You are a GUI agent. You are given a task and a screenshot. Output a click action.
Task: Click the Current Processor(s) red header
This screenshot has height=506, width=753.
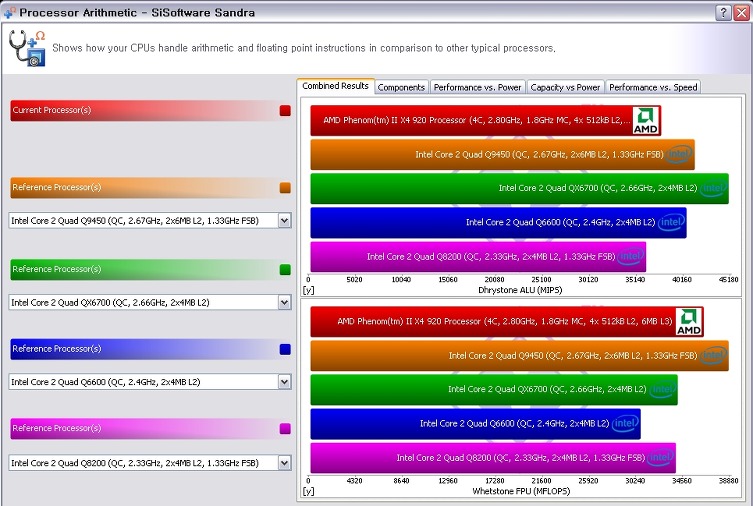[x=150, y=110]
